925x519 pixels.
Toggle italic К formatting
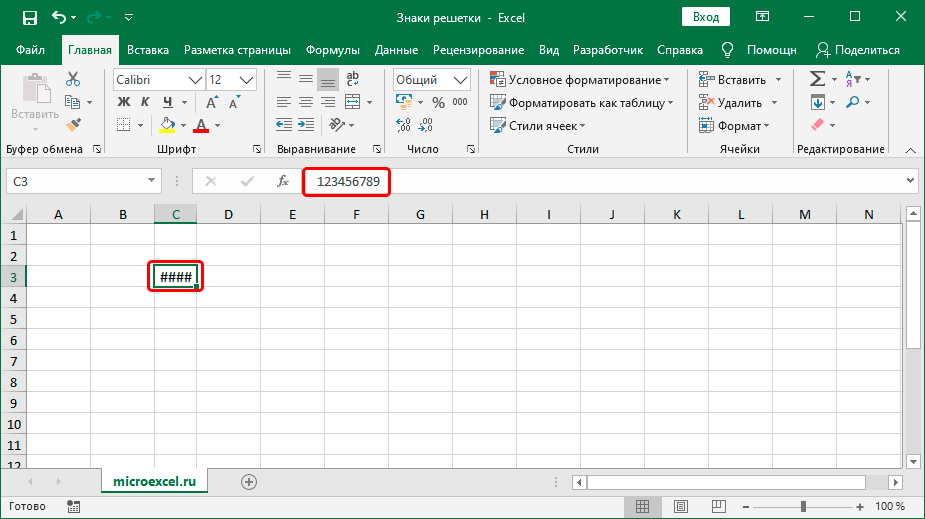(146, 102)
